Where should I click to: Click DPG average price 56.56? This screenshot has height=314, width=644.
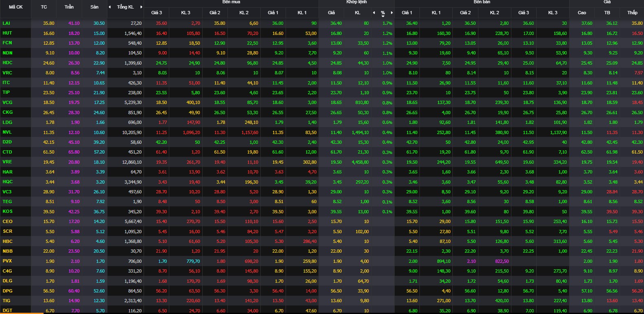click(612, 291)
